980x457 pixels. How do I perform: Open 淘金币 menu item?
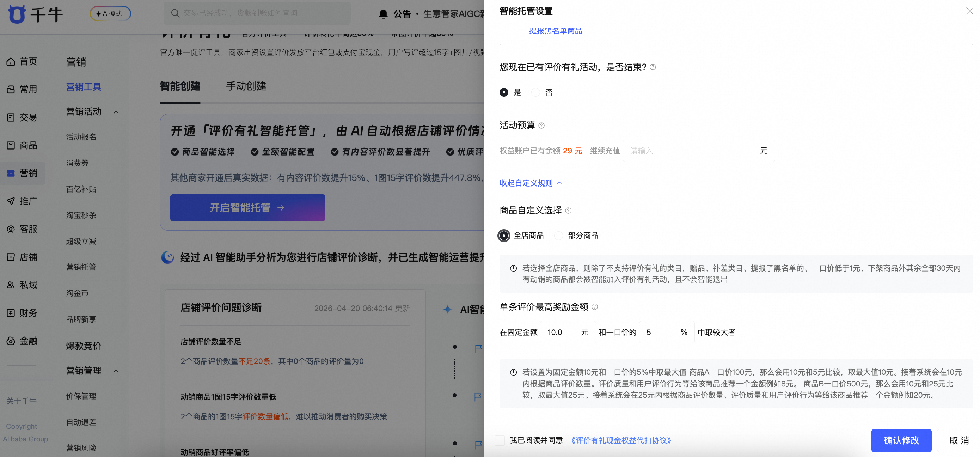[77, 293]
